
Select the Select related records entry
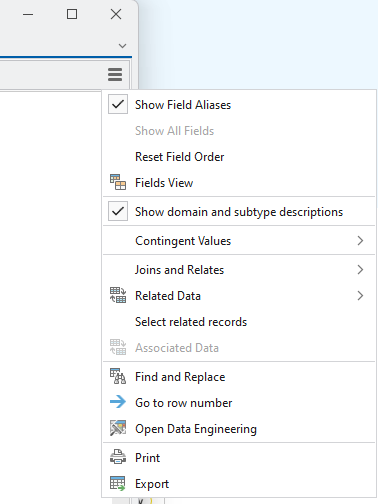pos(239,322)
